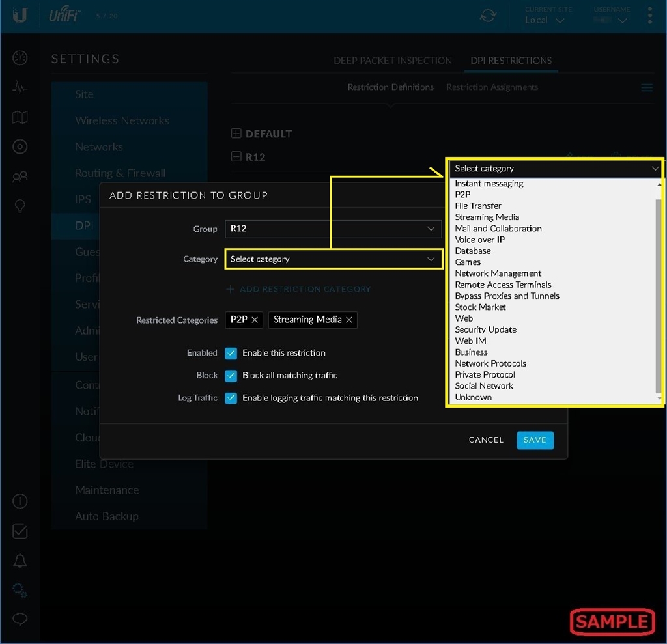
Task: Open Restriction Definitions sub-tab
Action: (x=391, y=87)
